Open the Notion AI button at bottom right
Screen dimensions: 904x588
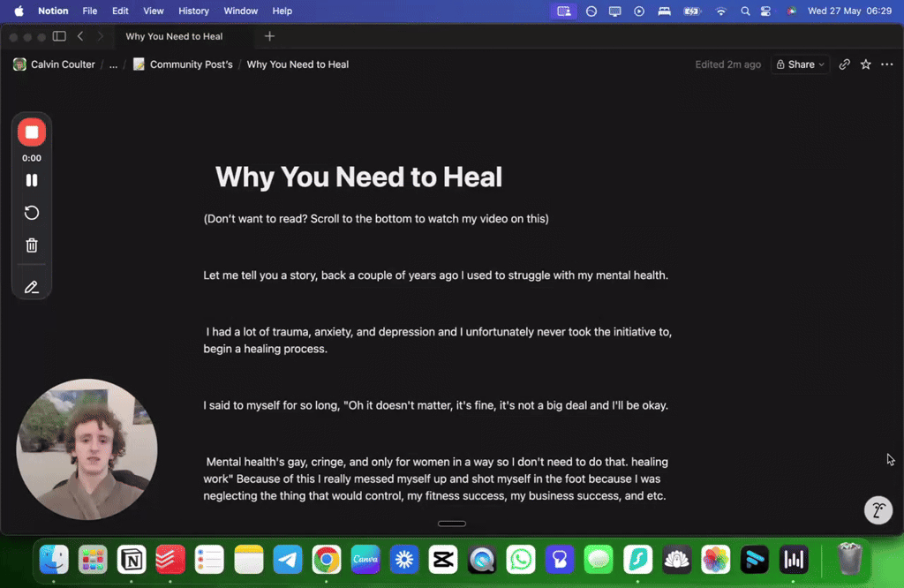point(878,510)
